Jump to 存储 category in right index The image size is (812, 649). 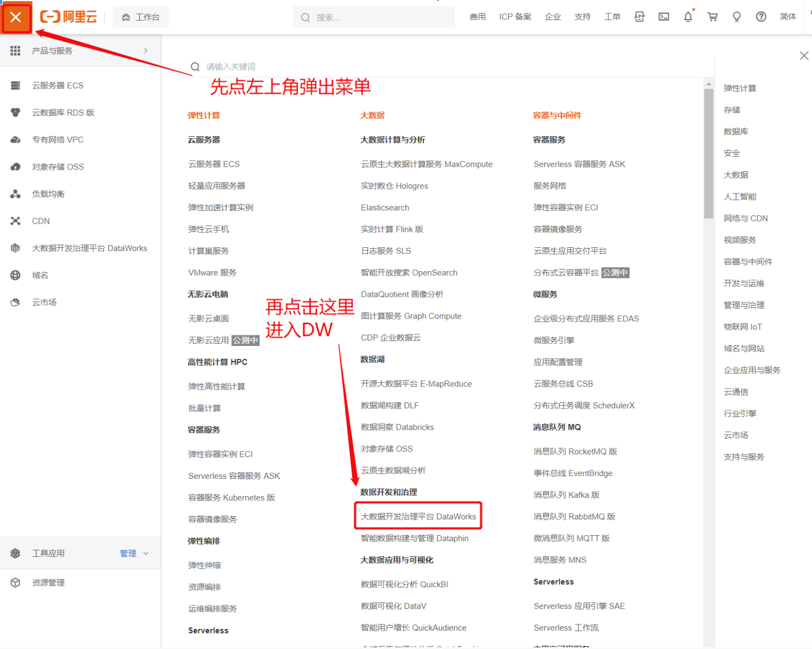pyautogui.click(x=732, y=110)
